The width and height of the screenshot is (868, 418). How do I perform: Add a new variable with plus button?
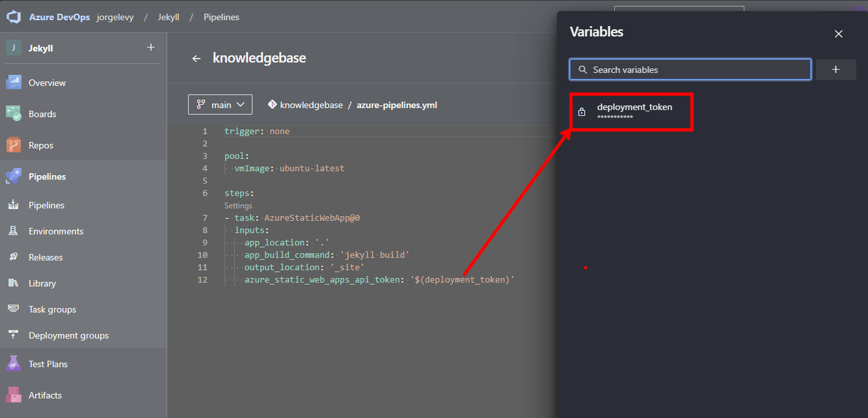click(836, 70)
